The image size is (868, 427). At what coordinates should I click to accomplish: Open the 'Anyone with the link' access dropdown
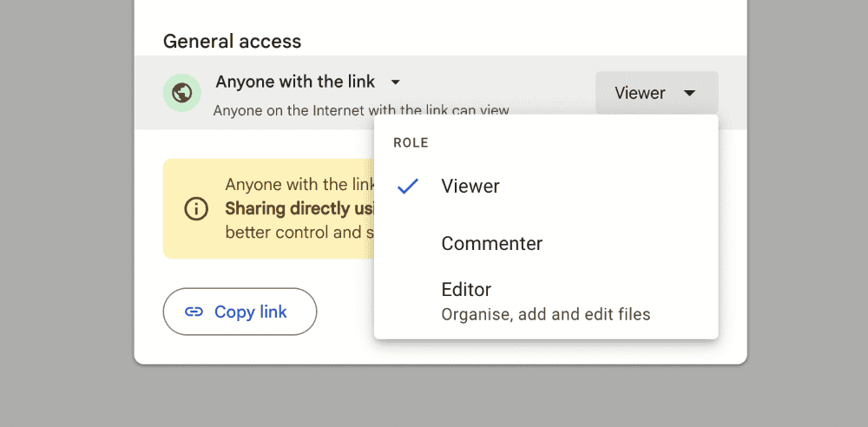tap(297, 82)
